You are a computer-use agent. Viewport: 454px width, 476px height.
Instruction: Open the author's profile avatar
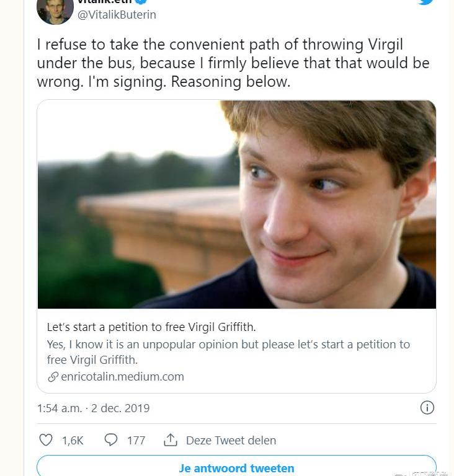pos(55,11)
